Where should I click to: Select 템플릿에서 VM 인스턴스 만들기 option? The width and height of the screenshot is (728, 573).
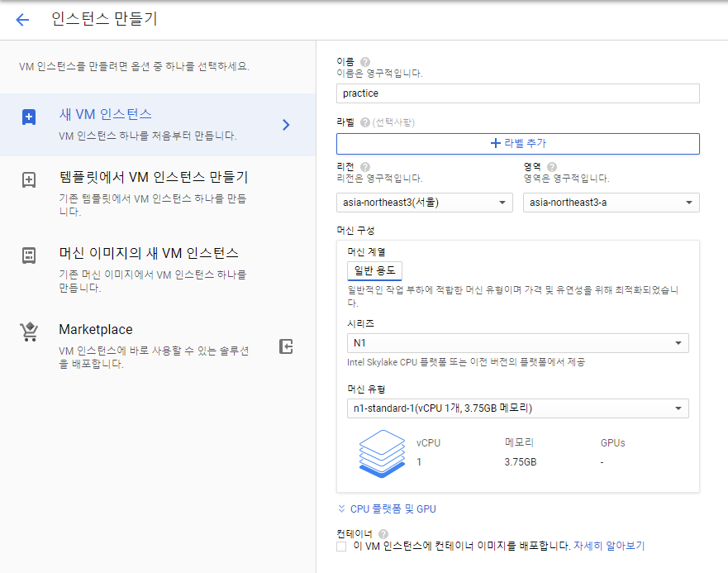(x=158, y=193)
